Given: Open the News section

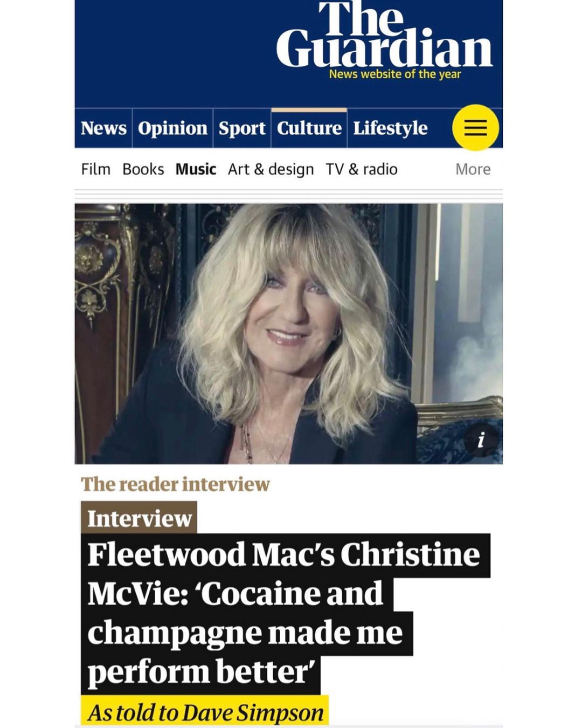Looking at the screenshot, I should click(x=103, y=128).
